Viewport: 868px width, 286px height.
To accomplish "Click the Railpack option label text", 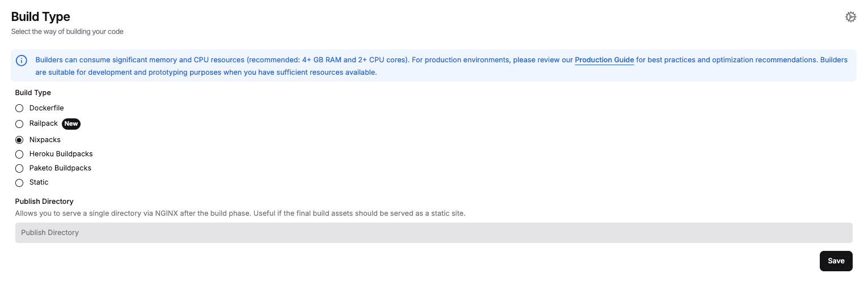I will pos(44,123).
